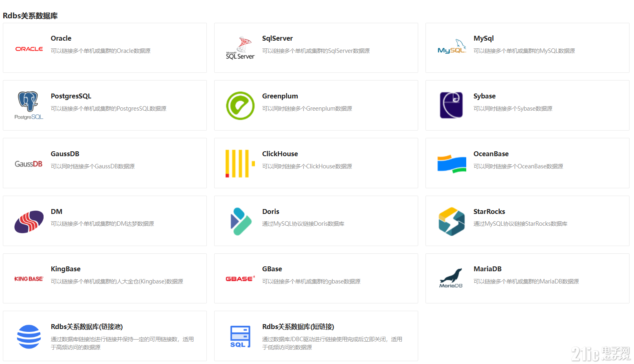Screen dimensions: 634x364
Task: Click description 通过MySQL协议链接Doris数据库
Action: (303, 224)
